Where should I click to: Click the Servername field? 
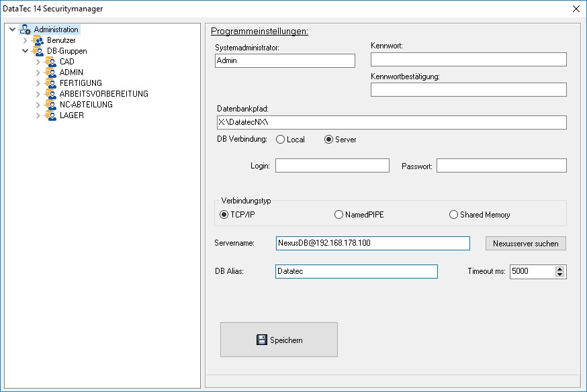pyautogui.click(x=373, y=243)
